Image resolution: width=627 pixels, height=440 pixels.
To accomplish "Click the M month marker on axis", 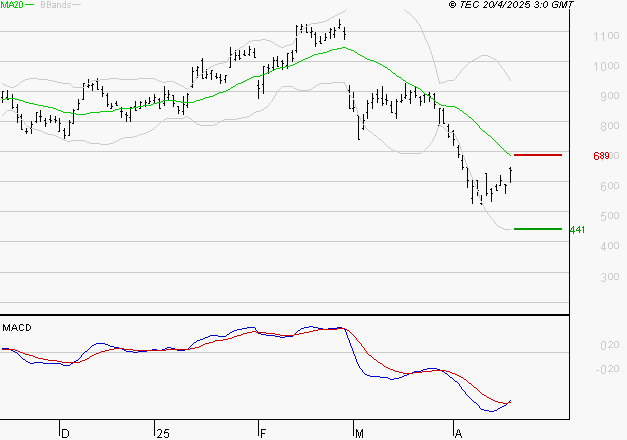I will pos(359,434).
